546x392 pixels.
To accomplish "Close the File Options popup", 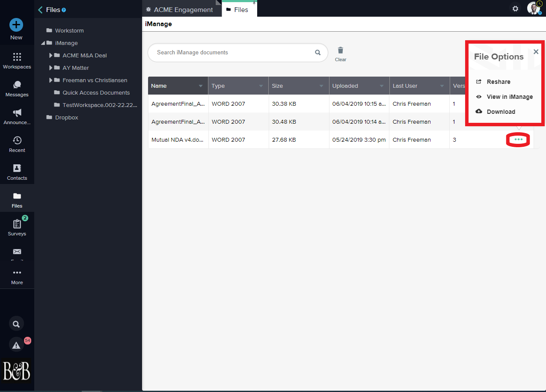I will [536, 52].
